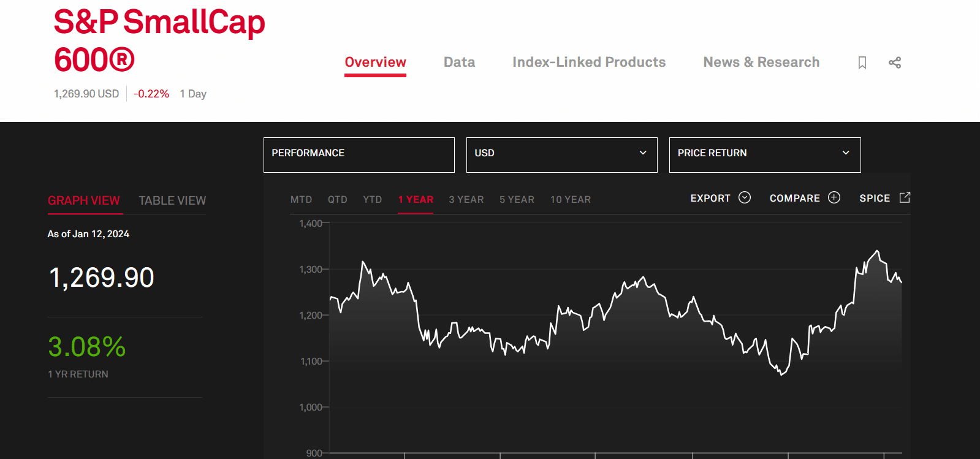Viewport: 980px width, 459px height.
Task: Click the bookmark icon in the header
Action: pyautogui.click(x=862, y=63)
